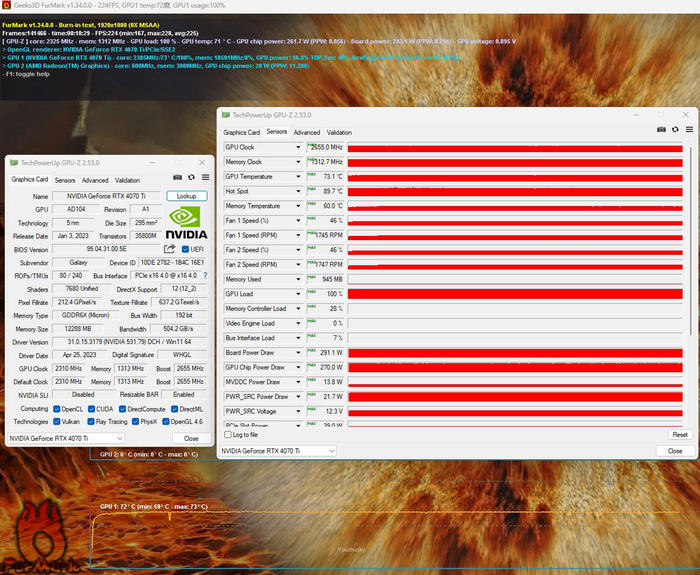The width and height of the screenshot is (700, 575).
Task: Open hamburger menu in Sensors GPU-Z window
Action: (x=689, y=129)
